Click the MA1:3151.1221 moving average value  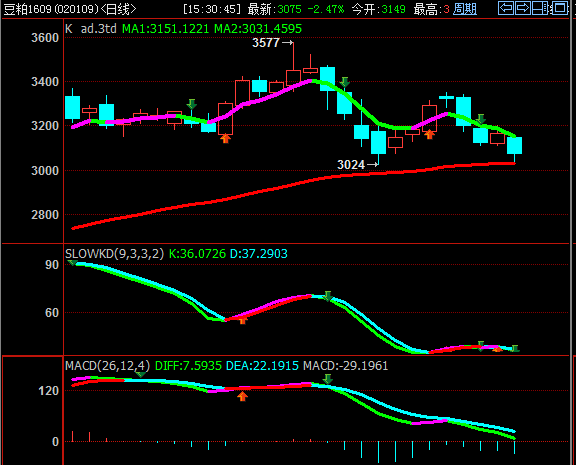[x=165, y=29]
